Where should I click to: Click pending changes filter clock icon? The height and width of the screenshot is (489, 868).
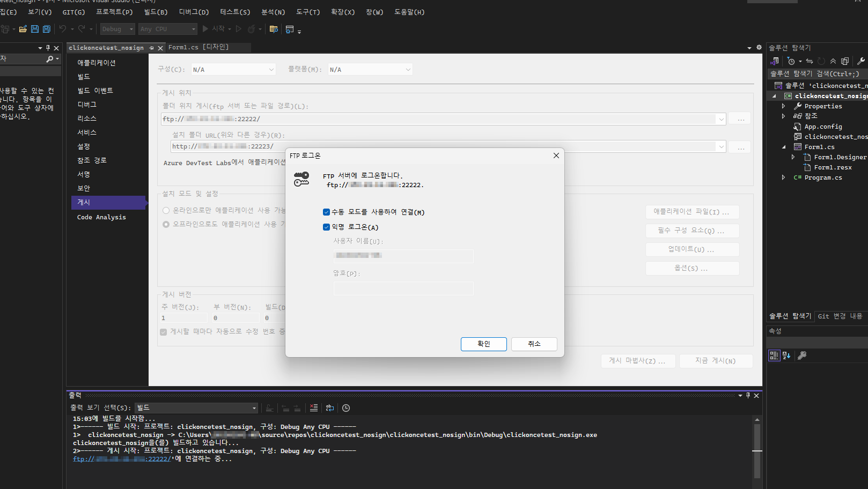click(791, 61)
